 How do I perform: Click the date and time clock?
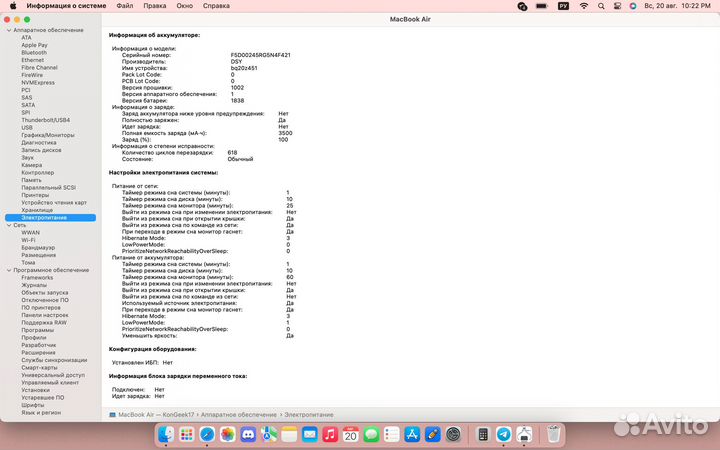click(677, 6)
